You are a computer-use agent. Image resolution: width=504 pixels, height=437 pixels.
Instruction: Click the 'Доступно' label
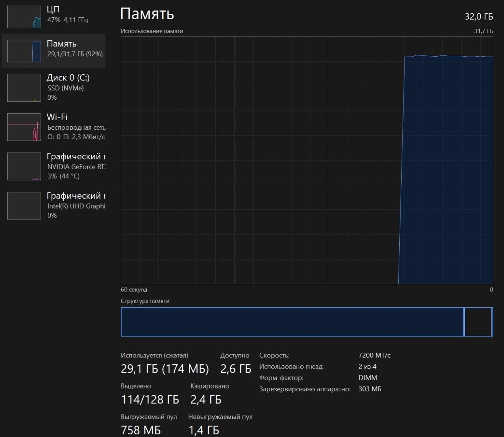pos(235,355)
